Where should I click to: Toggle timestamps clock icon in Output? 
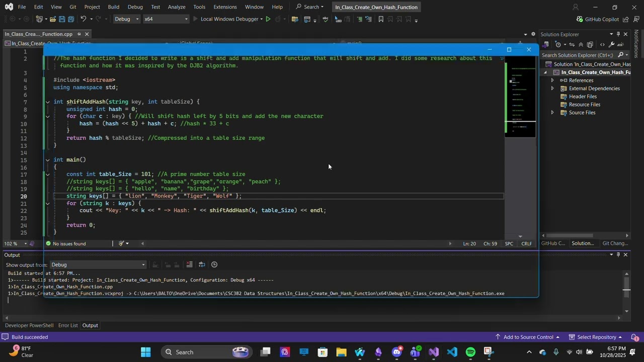pos(214,264)
